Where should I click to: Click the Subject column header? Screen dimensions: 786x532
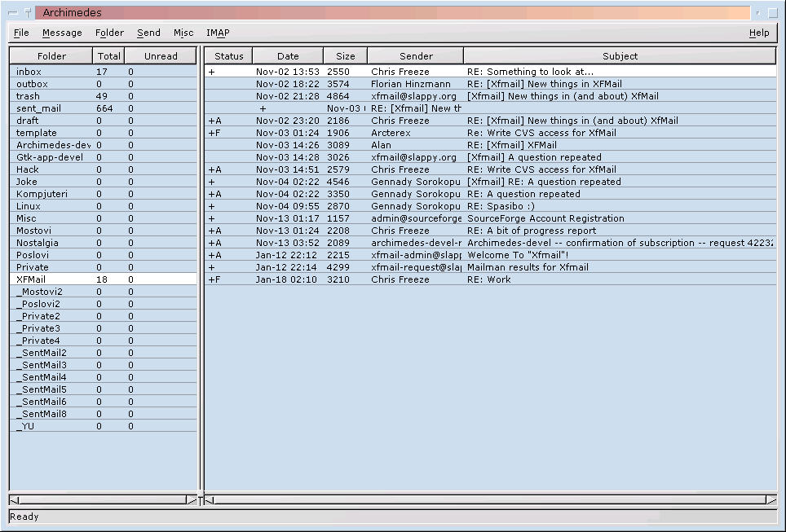click(620, 56)
